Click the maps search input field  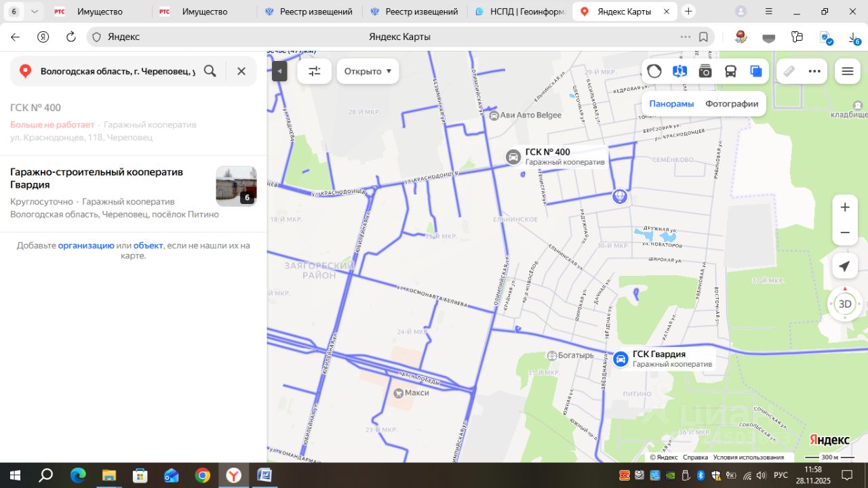tap(117, 71)
